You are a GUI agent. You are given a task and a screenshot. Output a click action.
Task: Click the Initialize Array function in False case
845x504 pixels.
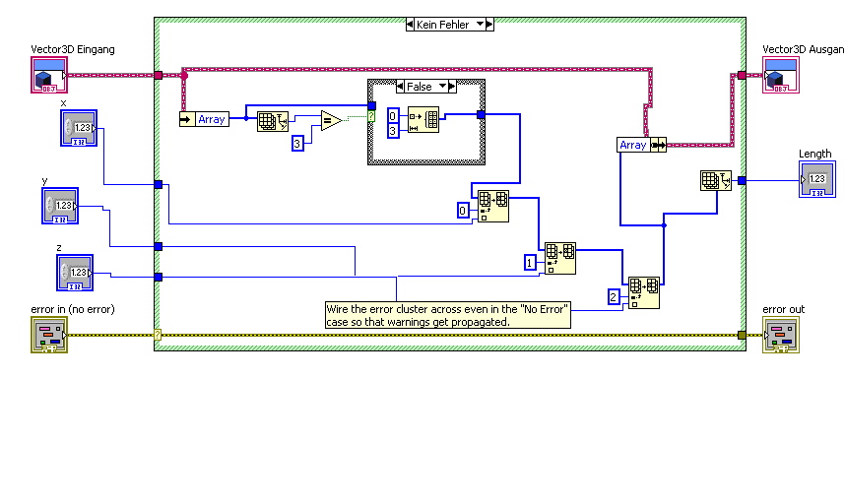423,119
